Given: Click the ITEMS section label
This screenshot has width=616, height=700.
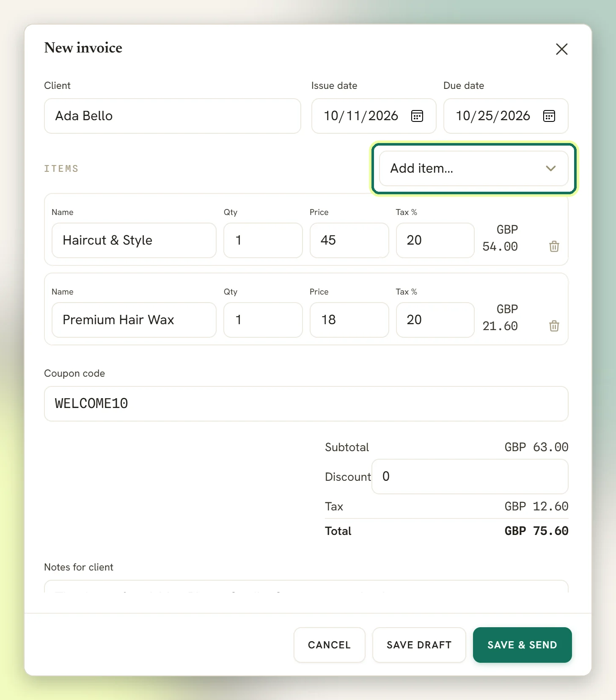Looking at the screenshot, I should click(61, 168).
